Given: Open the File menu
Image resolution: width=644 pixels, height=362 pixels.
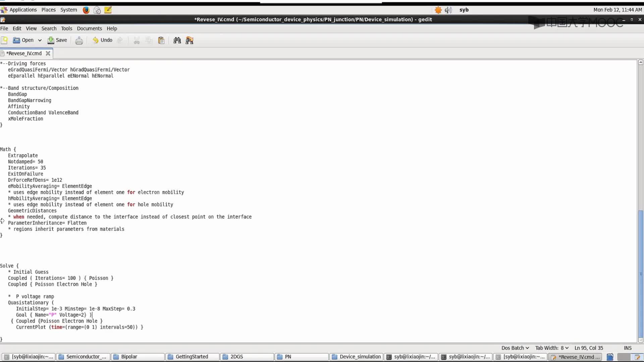Looking at the screenshot, I should pos(4,28).
